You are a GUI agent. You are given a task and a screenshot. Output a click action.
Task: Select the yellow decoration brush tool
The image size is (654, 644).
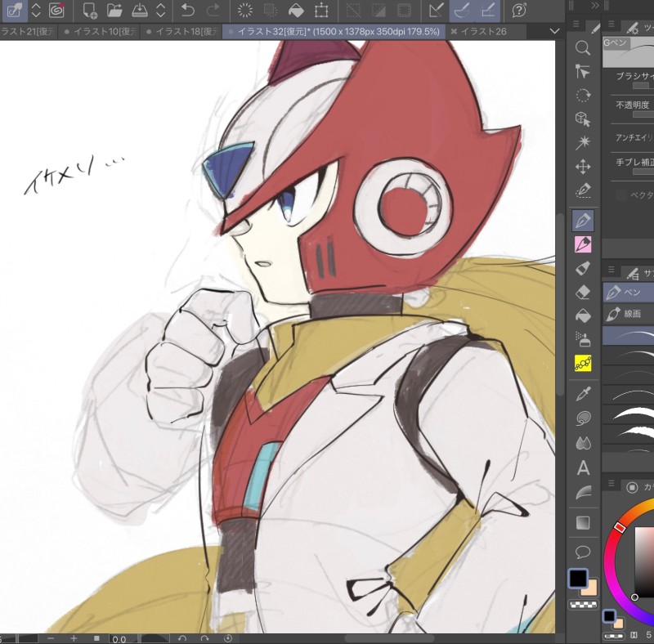583,364
